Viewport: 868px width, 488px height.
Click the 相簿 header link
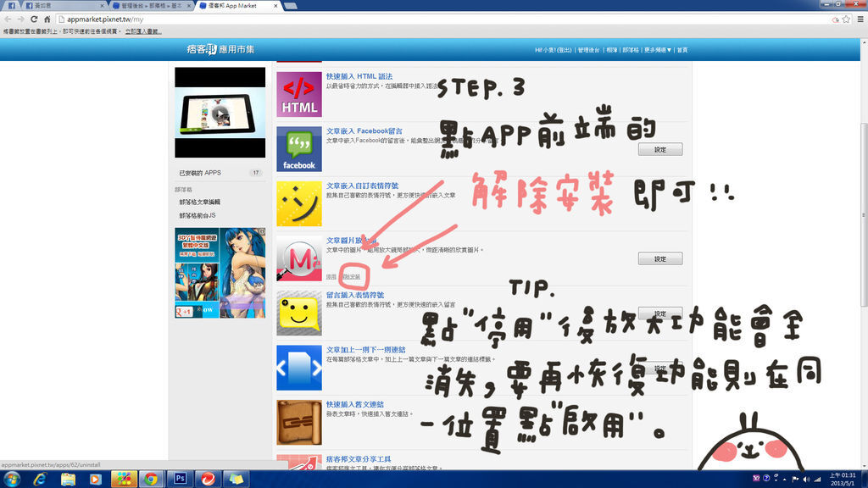tap(612, 50)
